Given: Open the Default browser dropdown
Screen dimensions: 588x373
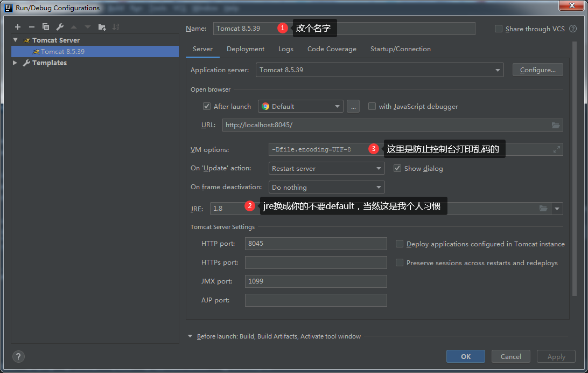Looking at the screenshot, I should (x=300, y=106).
